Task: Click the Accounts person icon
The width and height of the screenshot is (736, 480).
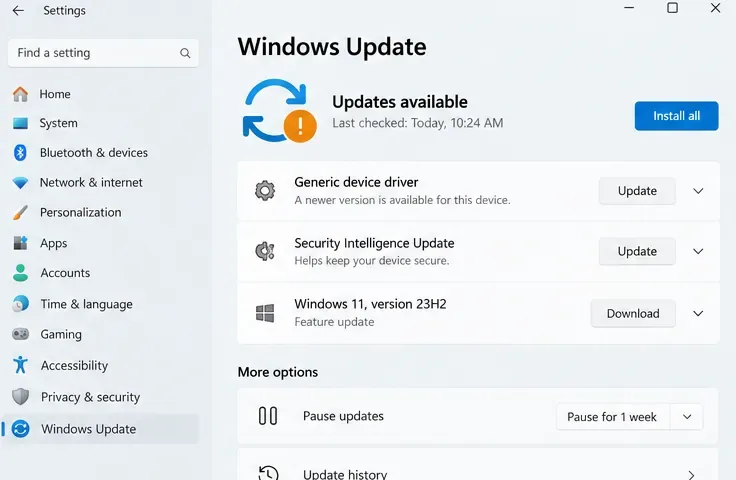Action: click(20, 273)
